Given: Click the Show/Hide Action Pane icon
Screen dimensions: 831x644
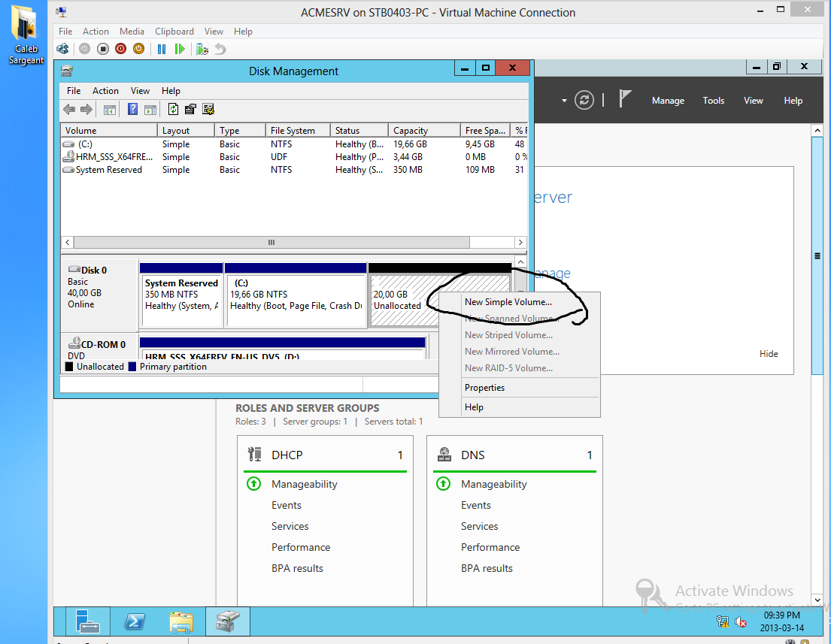Looking at the screenshot, I should tap(150, 110).
